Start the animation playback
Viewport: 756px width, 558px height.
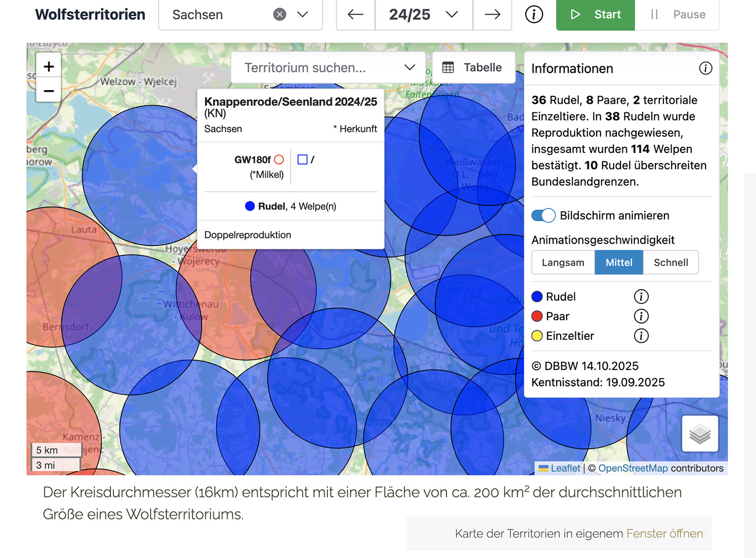595,15
